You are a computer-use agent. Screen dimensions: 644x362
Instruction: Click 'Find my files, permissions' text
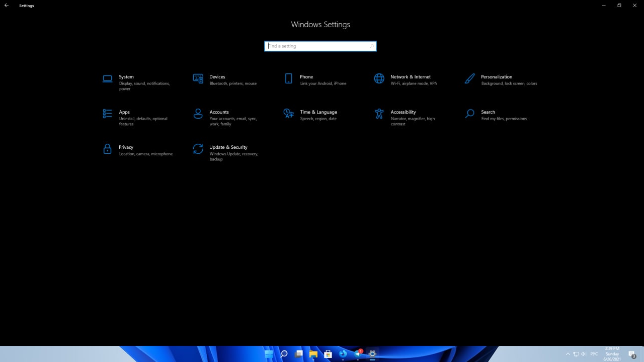[x=504, y=119]
